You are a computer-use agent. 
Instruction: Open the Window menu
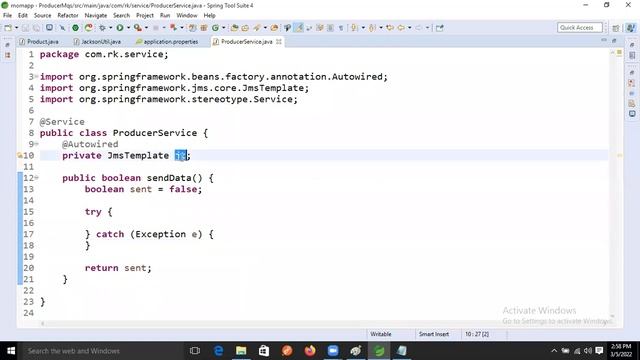[x=187, y=16]
